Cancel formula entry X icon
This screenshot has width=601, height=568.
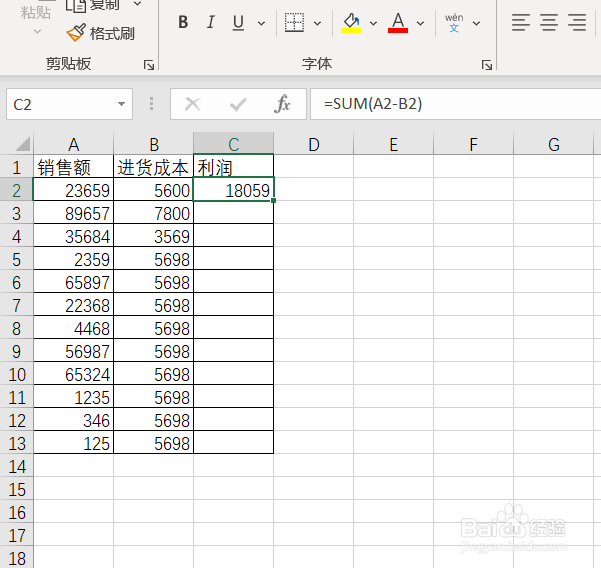click(192, 104)
